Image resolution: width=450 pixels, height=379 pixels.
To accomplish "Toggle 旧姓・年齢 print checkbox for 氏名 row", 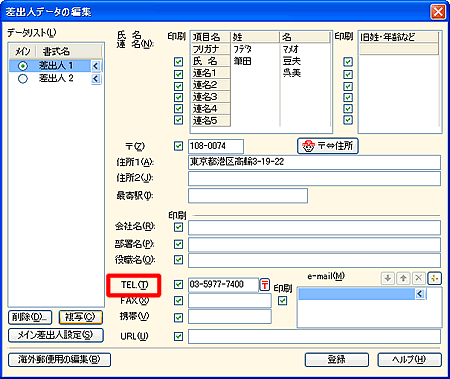I will pos(348,62).
